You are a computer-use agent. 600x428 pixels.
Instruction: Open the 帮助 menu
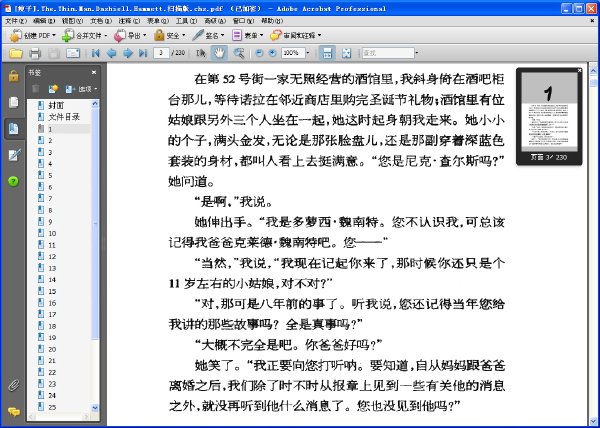pos(272,21)
